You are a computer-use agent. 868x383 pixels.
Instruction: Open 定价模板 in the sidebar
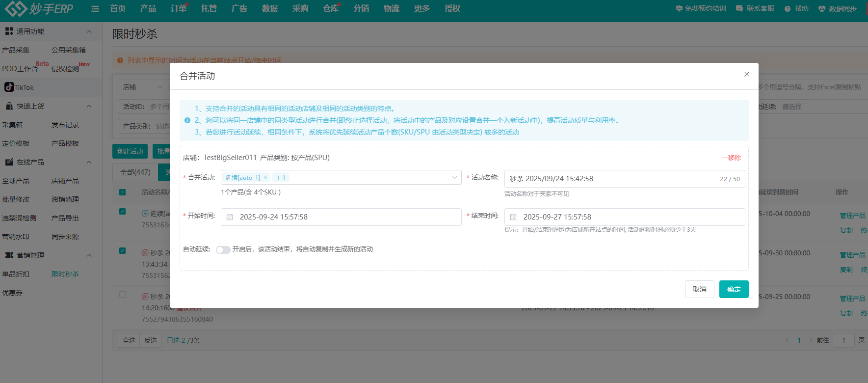coord(16,143)
